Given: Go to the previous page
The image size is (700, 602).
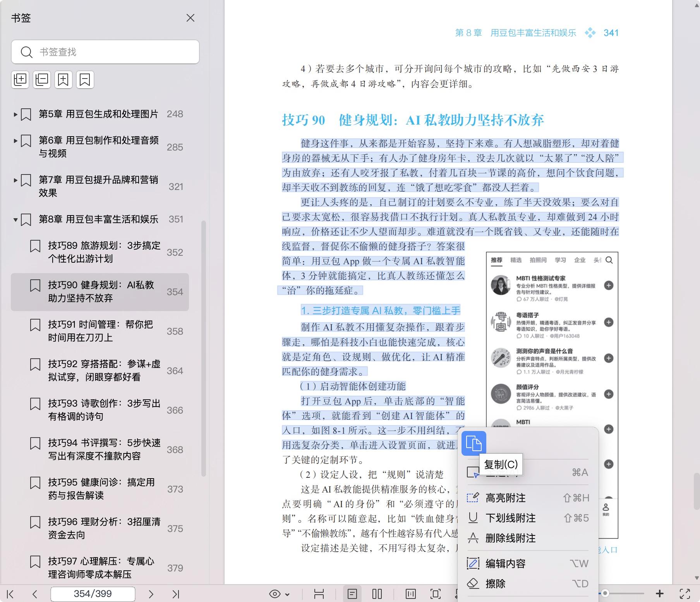Looking at the screenshot, I should [35, 594].
